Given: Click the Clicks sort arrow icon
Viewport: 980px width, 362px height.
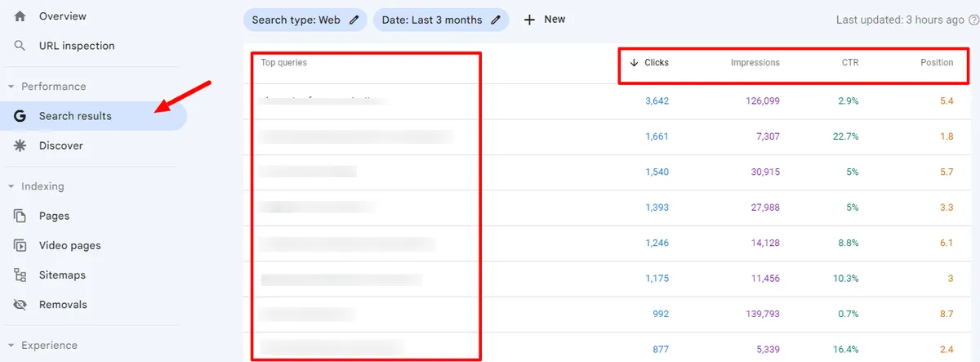Looking at the screenshot, I should pyautogui.click(x=634, y=62).
